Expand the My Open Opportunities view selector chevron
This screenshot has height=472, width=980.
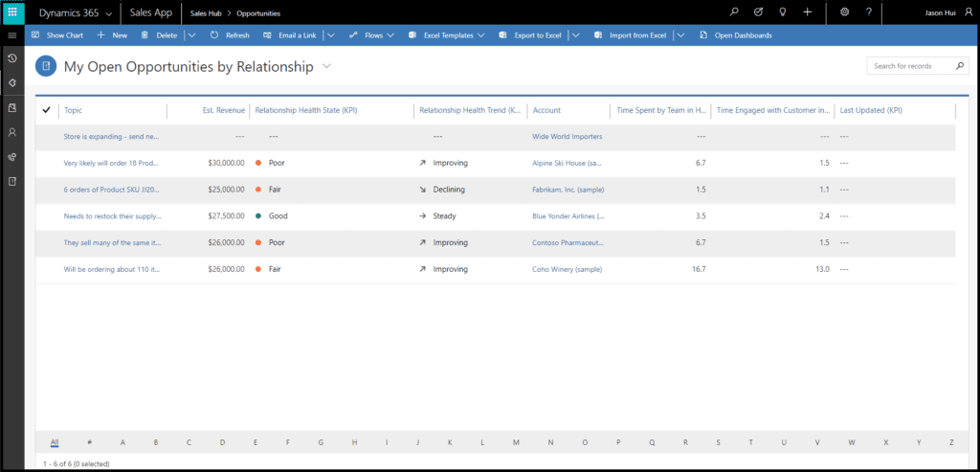[x=327, y=66]
